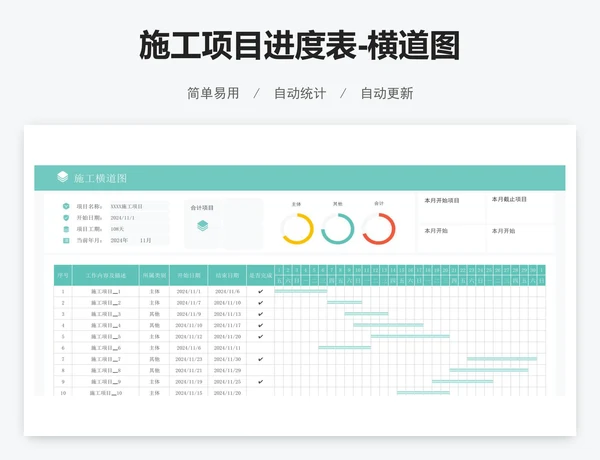Toggle the 是否完成 checkmark for 施工项目_4

(261, 325)
